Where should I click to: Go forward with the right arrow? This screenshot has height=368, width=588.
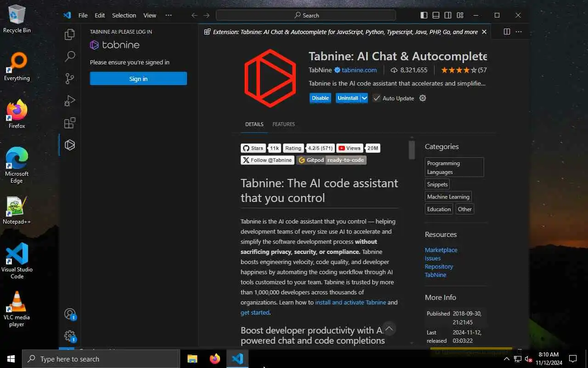click(207, 15)
